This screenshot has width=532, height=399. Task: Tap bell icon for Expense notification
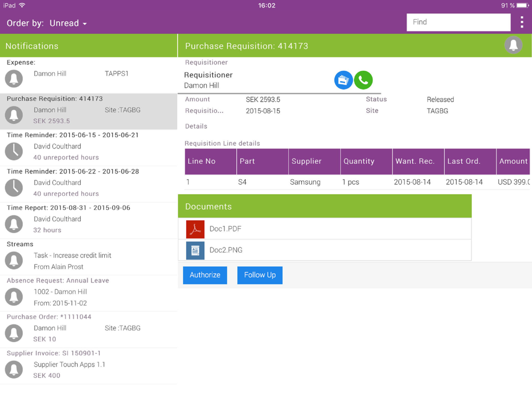14,78
